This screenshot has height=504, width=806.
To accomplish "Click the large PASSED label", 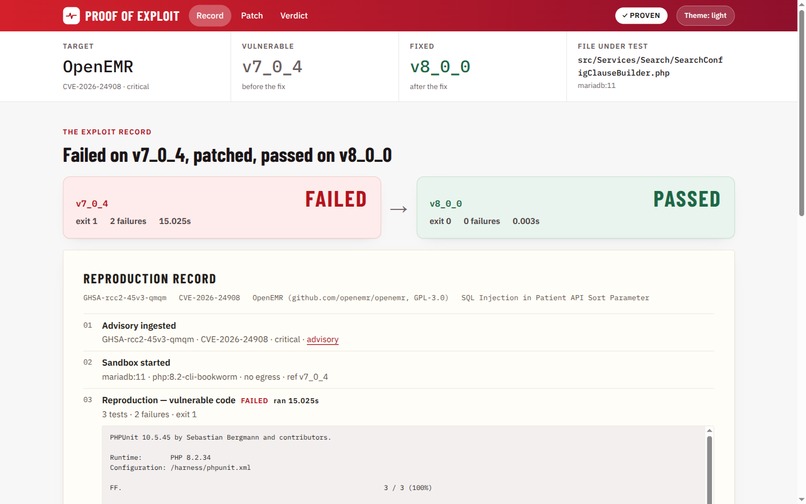I will pyautogui.click(x=687, y=199).
